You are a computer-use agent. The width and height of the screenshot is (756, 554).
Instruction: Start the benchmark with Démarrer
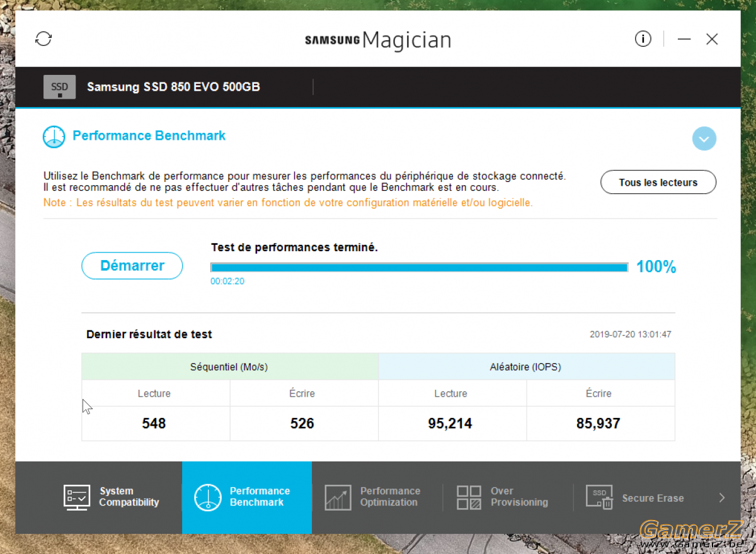pyautogui.click(x=132, y=266)
